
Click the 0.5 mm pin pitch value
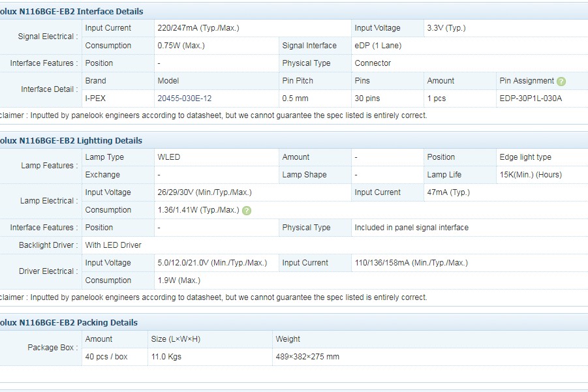[x=295, y=98]
